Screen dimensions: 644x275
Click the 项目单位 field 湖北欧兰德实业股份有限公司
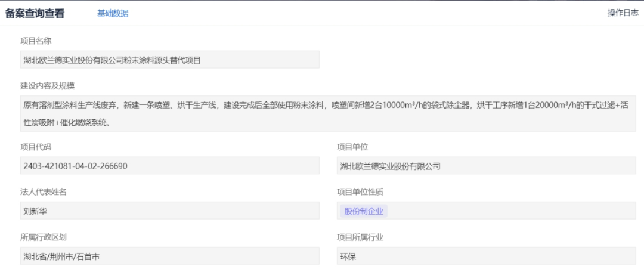[x=487, y=166]
